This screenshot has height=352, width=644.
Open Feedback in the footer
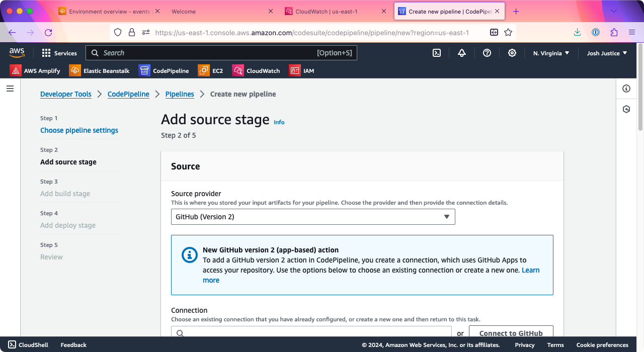73,345
